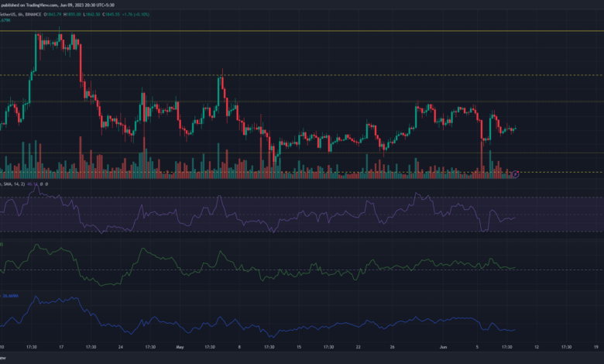Click the 24 date on time axis
604x364 pixels.
pos(121,348)
